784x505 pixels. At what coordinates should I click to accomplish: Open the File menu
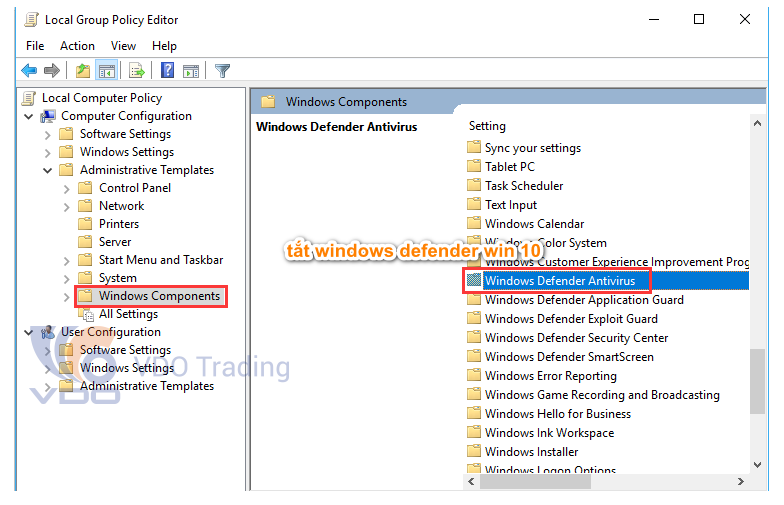[35, 46]
